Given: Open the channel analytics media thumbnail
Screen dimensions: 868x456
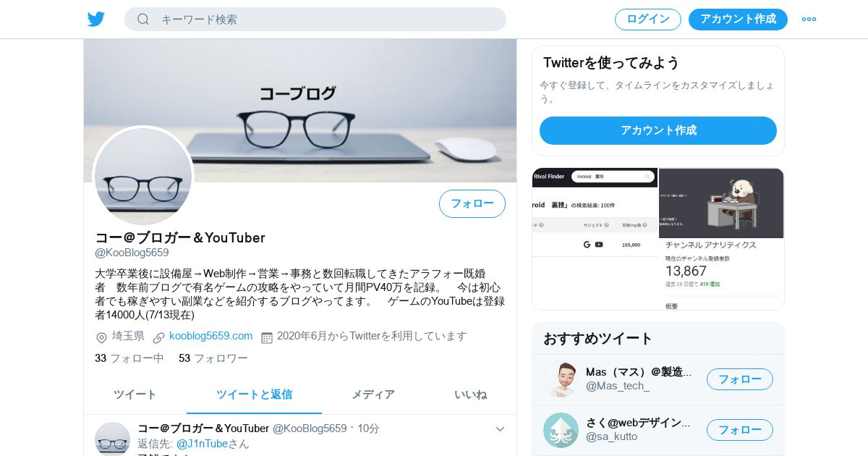Looking at the screenshot, I should click(721, 239).
